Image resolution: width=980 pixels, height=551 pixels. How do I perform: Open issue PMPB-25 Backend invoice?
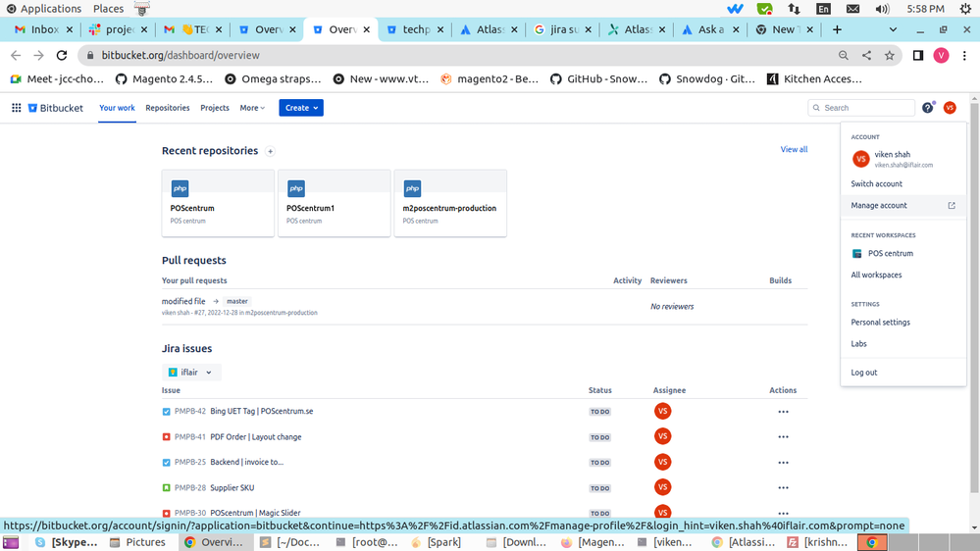246,462
